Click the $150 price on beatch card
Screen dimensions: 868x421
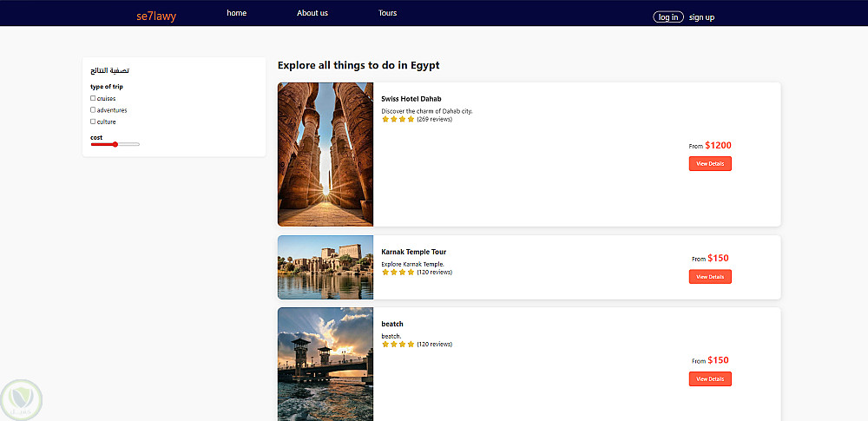point(718,360)
